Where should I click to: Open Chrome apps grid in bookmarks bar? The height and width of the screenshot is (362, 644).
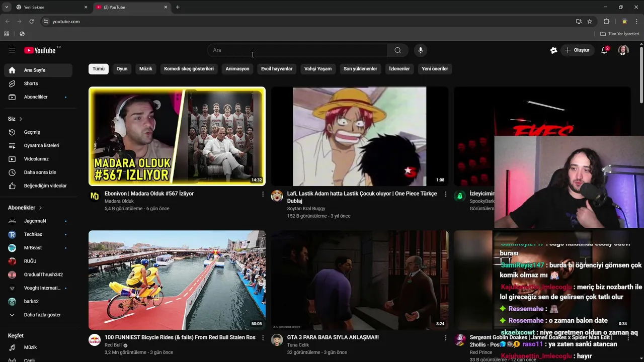(x=7, y=34)
